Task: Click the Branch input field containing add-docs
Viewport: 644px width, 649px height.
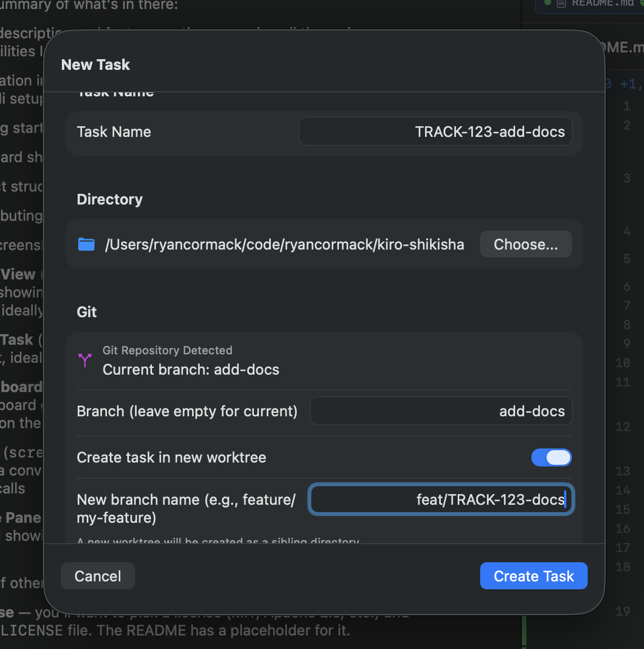Action: [x=441, y=411]
